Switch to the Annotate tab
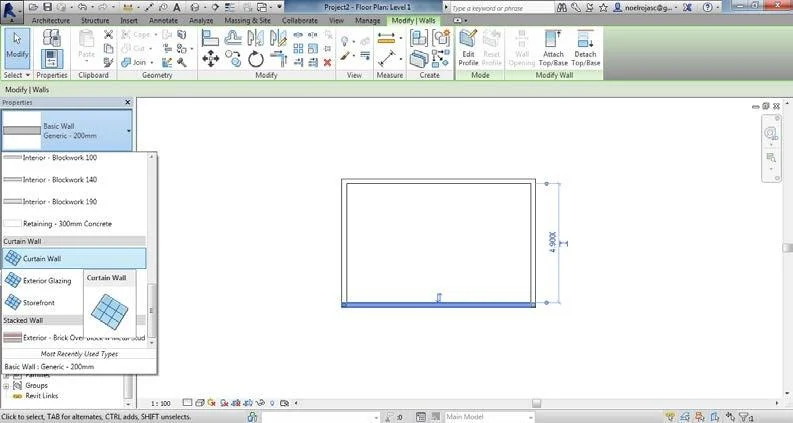Screen dimensions: 793x423 (163, 21)
